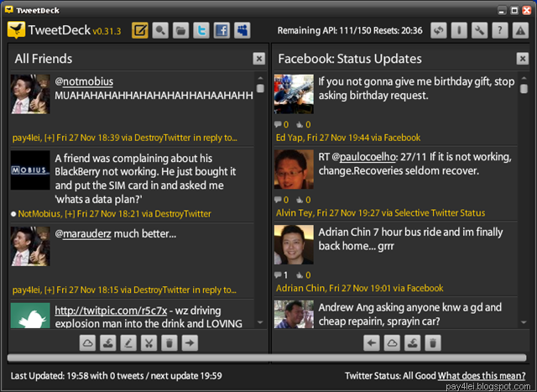Minimize the TweetDeck window
Viewport: 537px width, 392px height.
(x=502, y=10)
